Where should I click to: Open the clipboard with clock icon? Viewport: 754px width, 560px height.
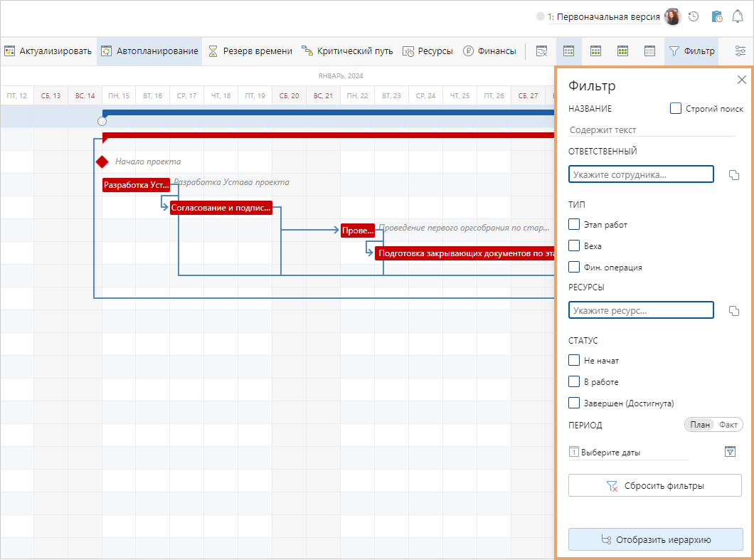point(716,17)
